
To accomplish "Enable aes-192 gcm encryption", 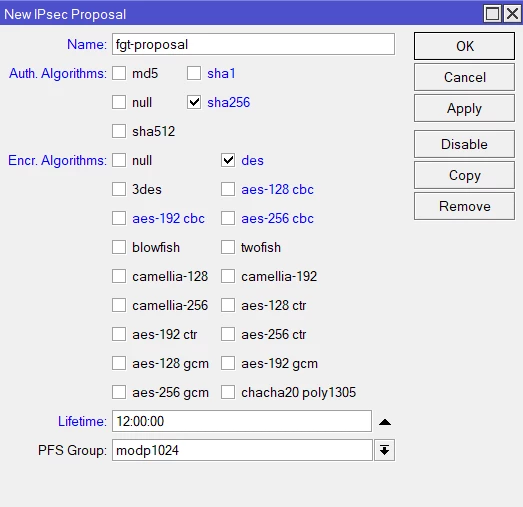I will click(228, 363).
